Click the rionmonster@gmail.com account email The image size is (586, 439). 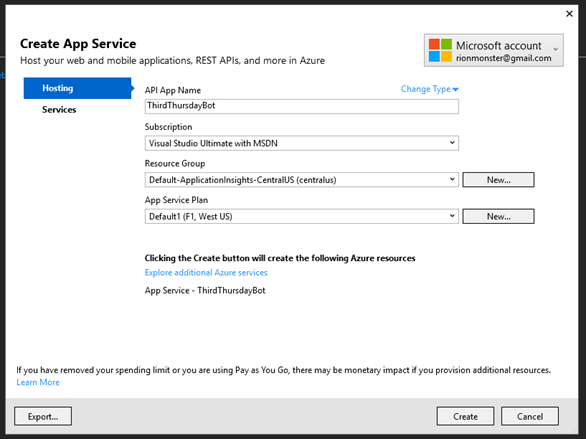point(503,58)
